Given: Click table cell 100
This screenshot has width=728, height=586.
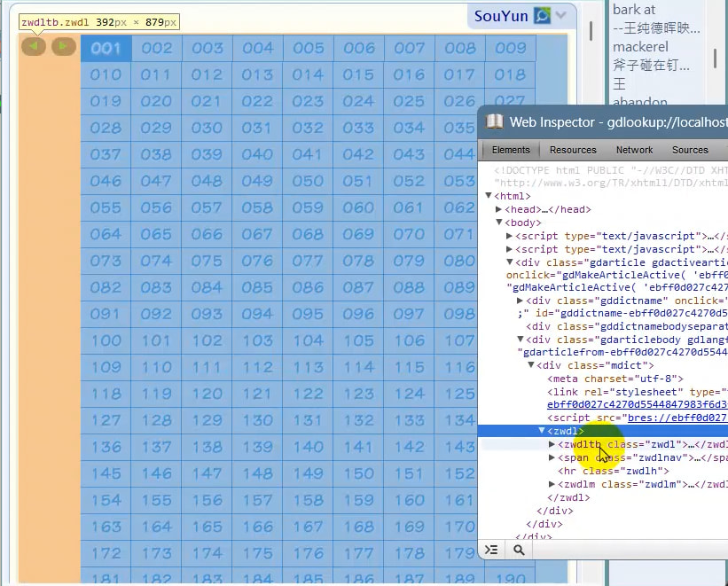Looking at the screenshot, I should (x=106, y=340).
